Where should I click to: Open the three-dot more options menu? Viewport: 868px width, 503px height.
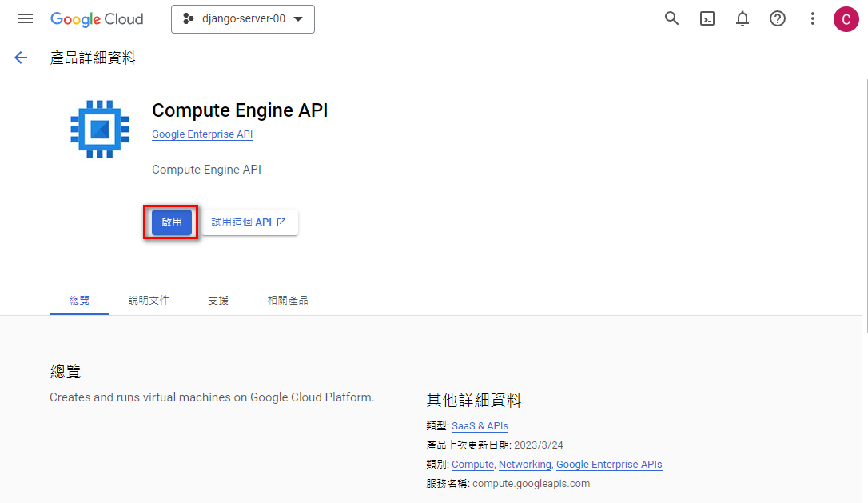tap(813, 19)
